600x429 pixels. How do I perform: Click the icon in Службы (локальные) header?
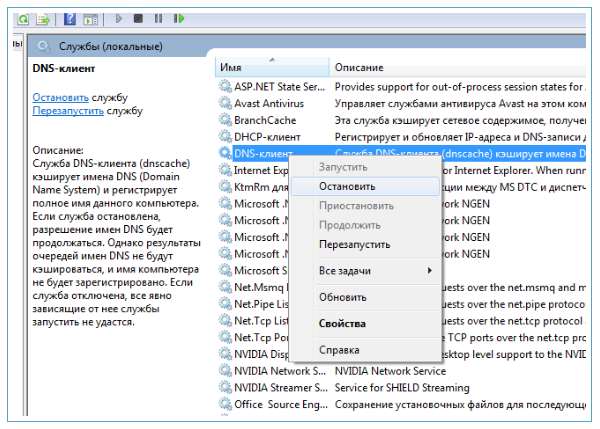click(43, 46)
